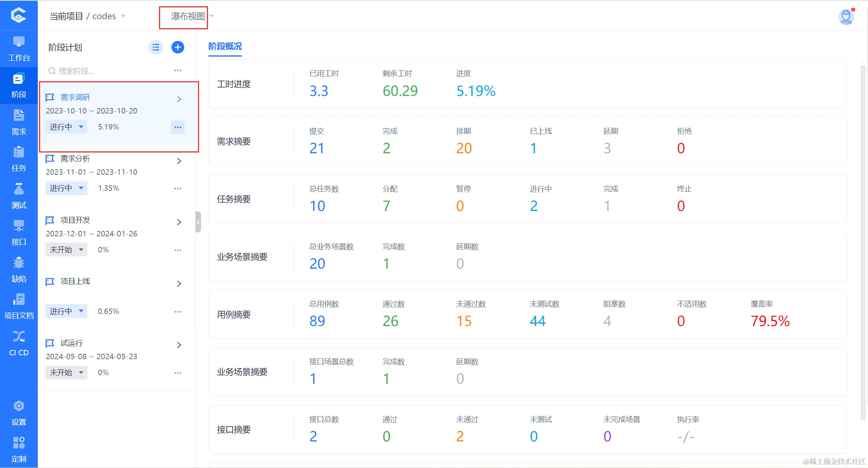The width and height of the screenshot is (868, 468).
Task: Open more options for 需求调研 stage
Action: coord(178,127)
